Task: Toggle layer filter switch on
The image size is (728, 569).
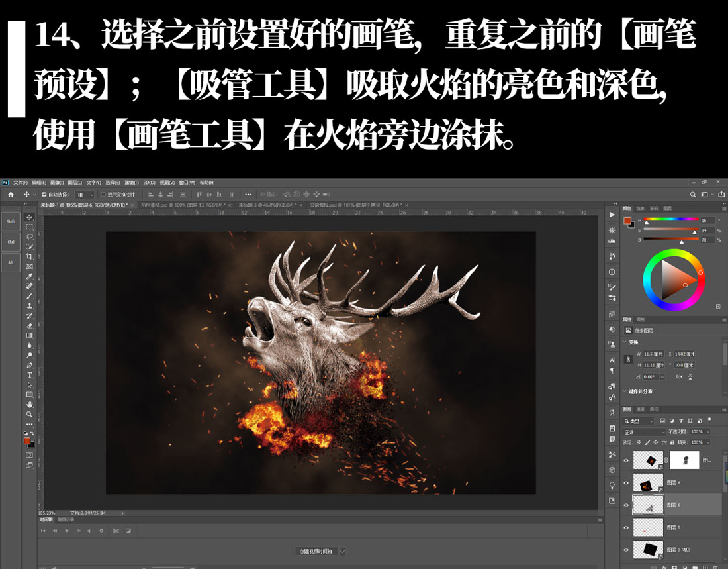Action: click(709, 420)
